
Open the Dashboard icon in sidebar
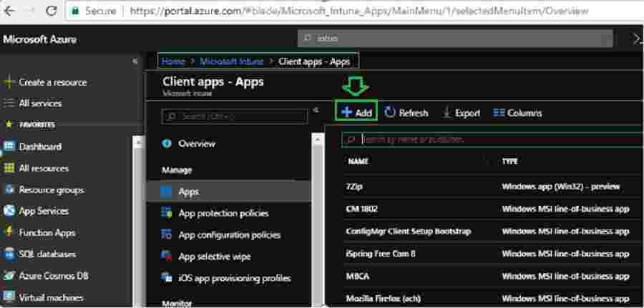pyautogui.click(x=9, y=146)
